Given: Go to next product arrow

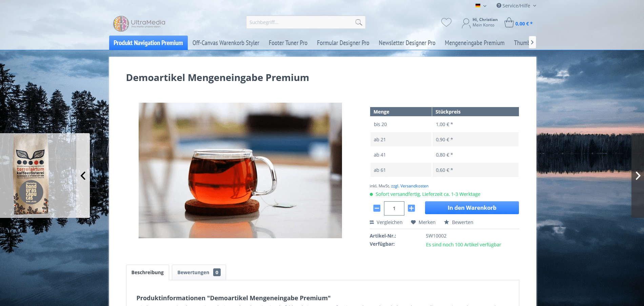Looking at the screenshot, I should point(638,176).
